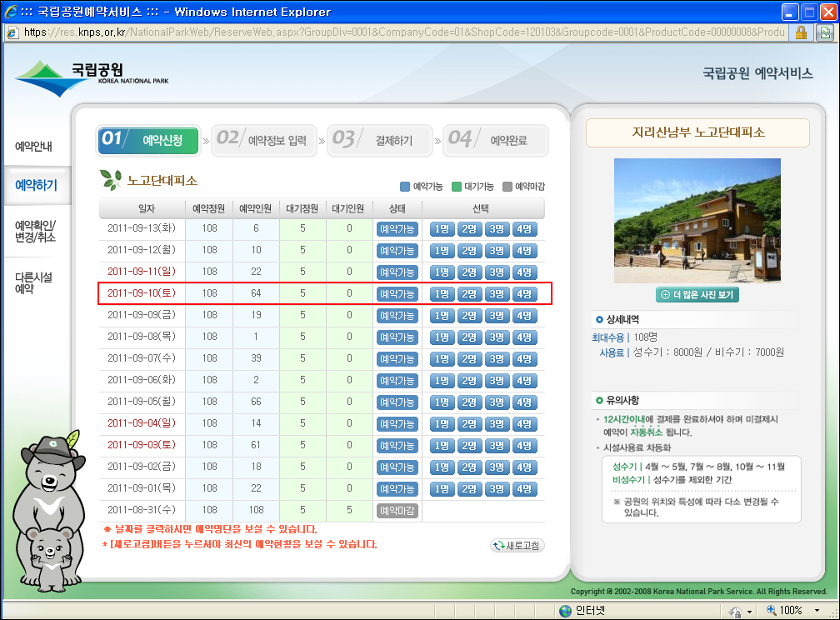Click the internet zone globe in status bar

point(566,611)
